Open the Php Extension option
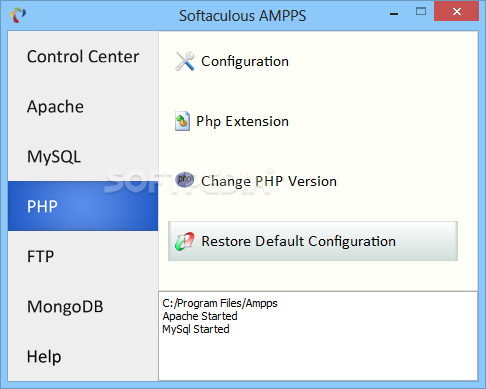 coord(242,121)
